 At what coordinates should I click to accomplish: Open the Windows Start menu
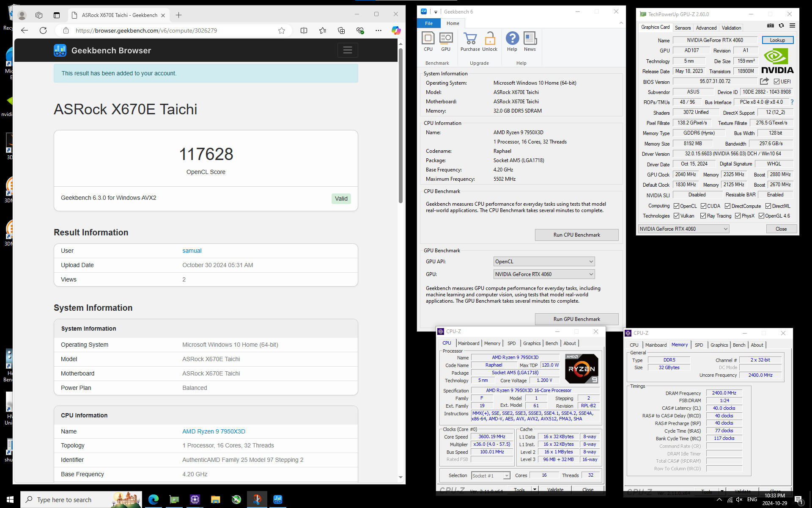tap(10, 500)
